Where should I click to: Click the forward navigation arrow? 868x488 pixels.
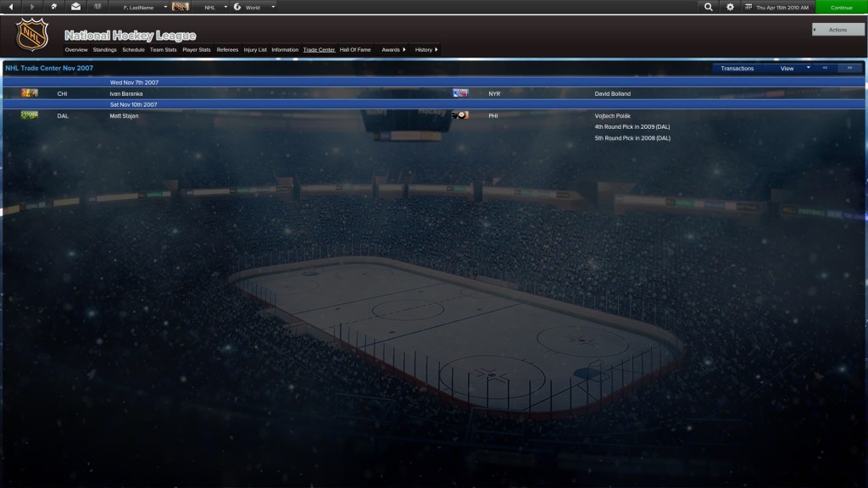[x=33, y=7]
